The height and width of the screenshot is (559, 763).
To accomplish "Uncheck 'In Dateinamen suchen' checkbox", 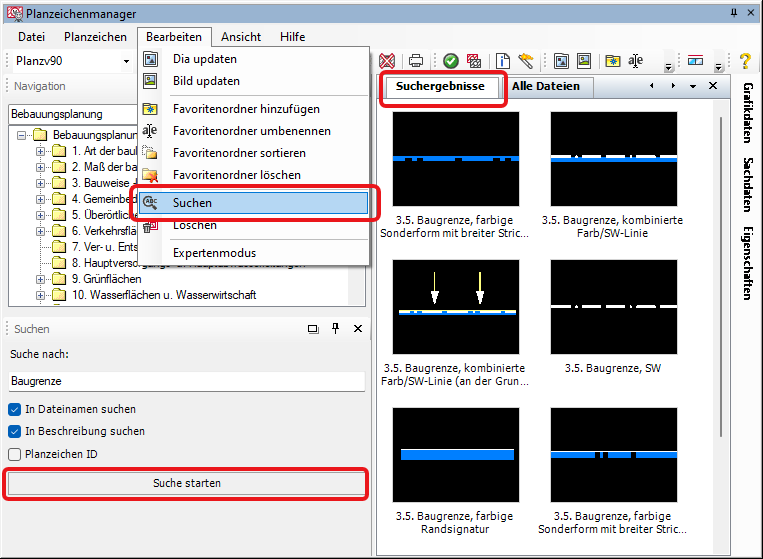I will tap(15, 409).
